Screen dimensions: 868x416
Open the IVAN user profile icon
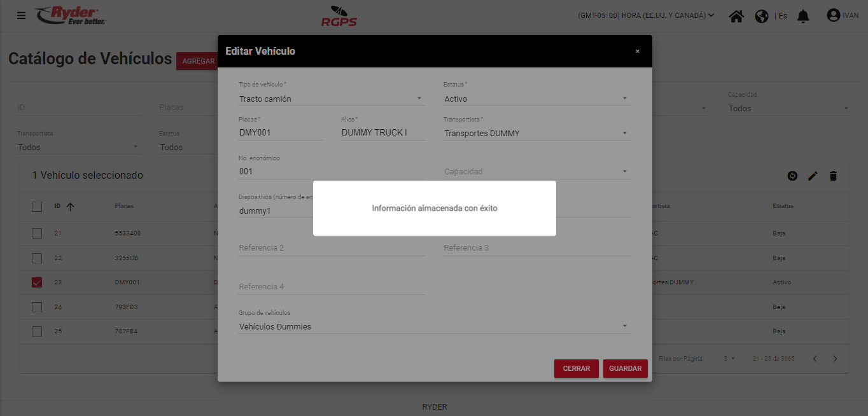point(834,15)
